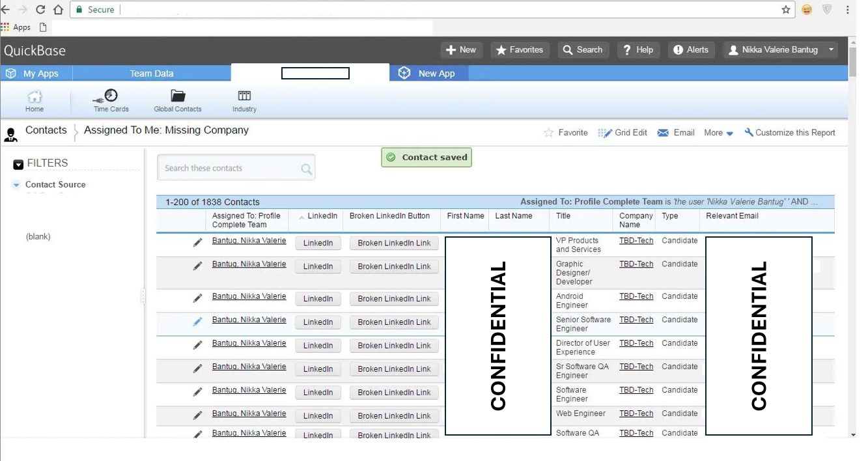The height and width of the screenshot is (461, 868).
Task: Toggle the filter sidebar splitter handle
Action: (143, 297)
